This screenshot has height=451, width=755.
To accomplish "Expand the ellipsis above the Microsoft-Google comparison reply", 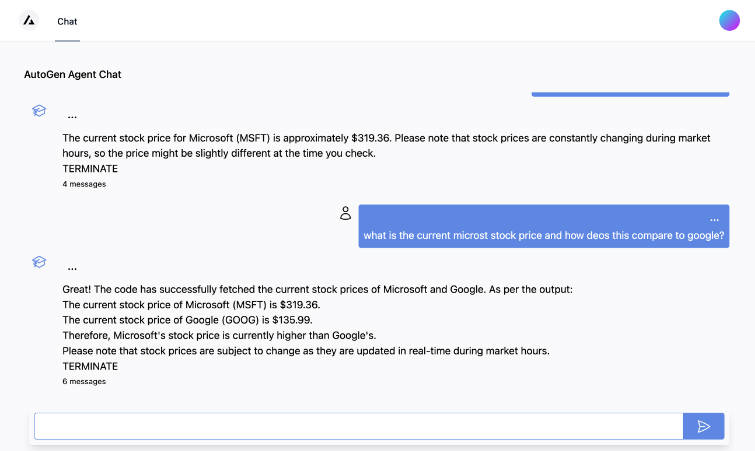I will (72, 267).
